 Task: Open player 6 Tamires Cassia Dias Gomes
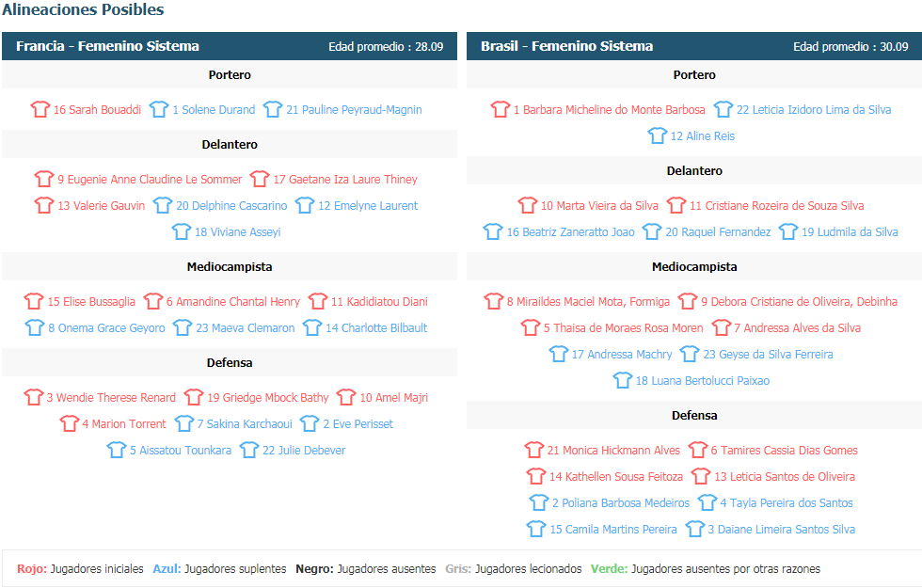point(785,451)
